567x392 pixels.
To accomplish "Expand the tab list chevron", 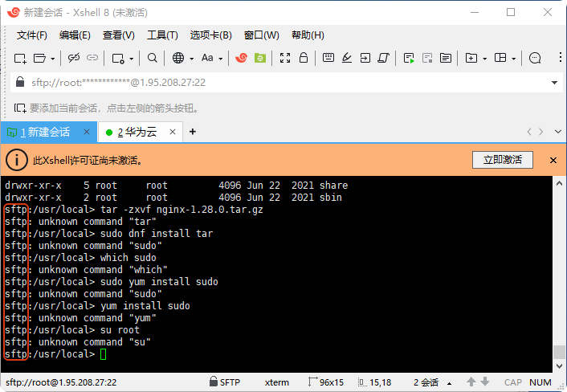I will 558,132.
